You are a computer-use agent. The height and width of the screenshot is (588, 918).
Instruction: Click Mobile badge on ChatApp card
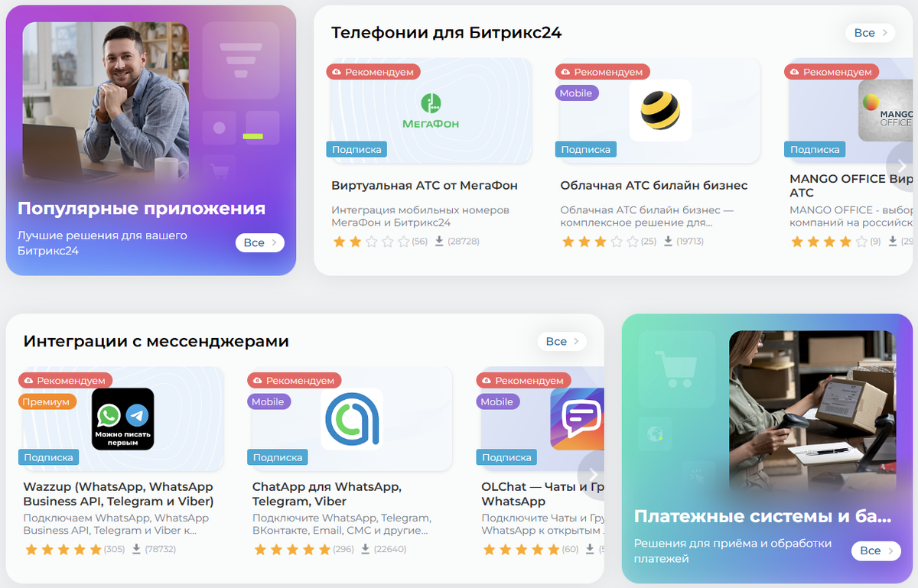269,401
